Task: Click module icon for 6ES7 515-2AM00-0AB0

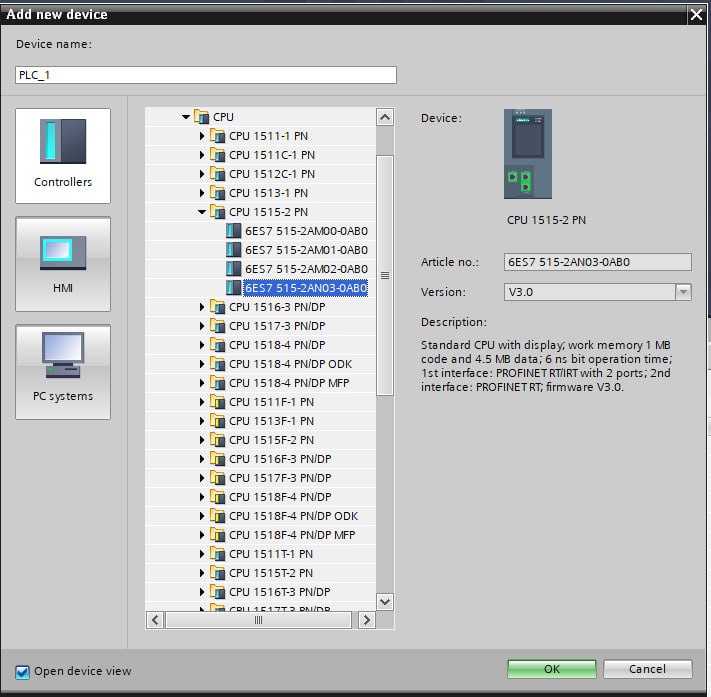Action: 234,231
